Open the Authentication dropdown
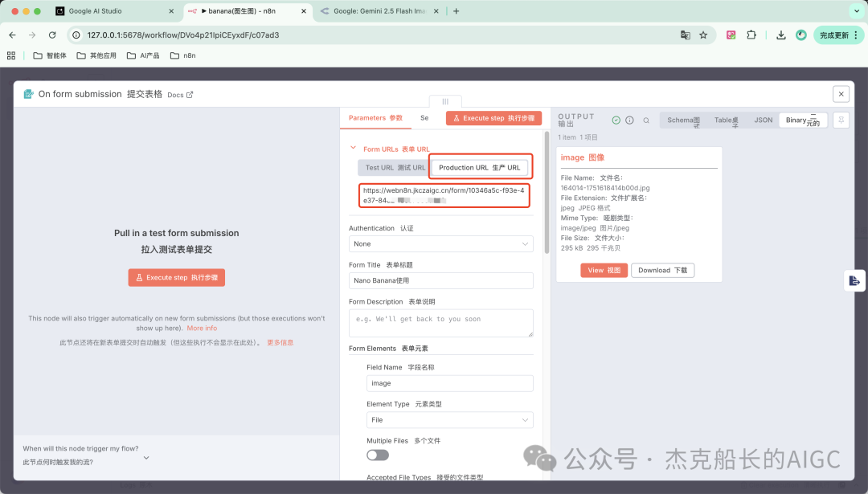The height and width of the screenshot is (494, 868). point(440,243)
